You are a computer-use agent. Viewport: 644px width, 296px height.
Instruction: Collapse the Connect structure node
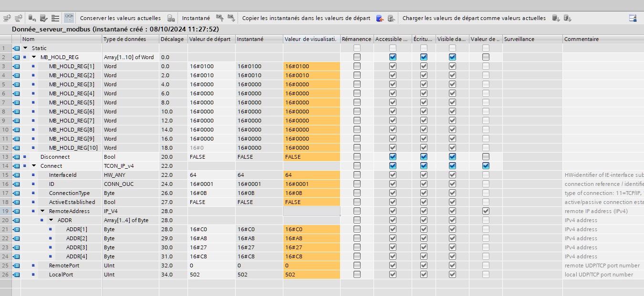[34, 166]
